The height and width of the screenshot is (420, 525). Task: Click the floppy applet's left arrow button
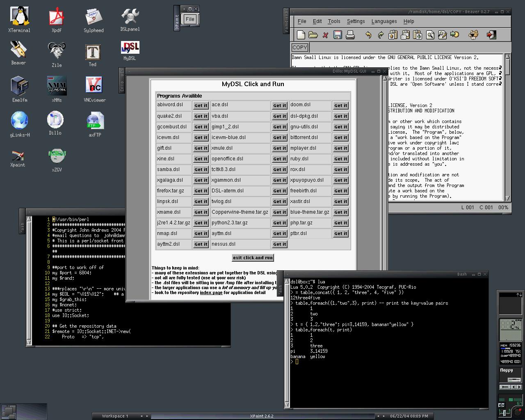[514, 387]
